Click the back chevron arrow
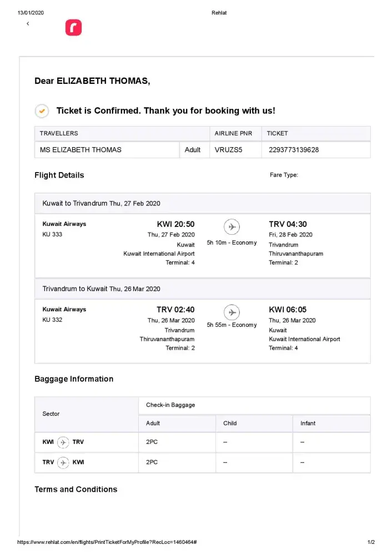Image resolution: width=392 pixels, height=555 pixels. [x=28, y=24]
